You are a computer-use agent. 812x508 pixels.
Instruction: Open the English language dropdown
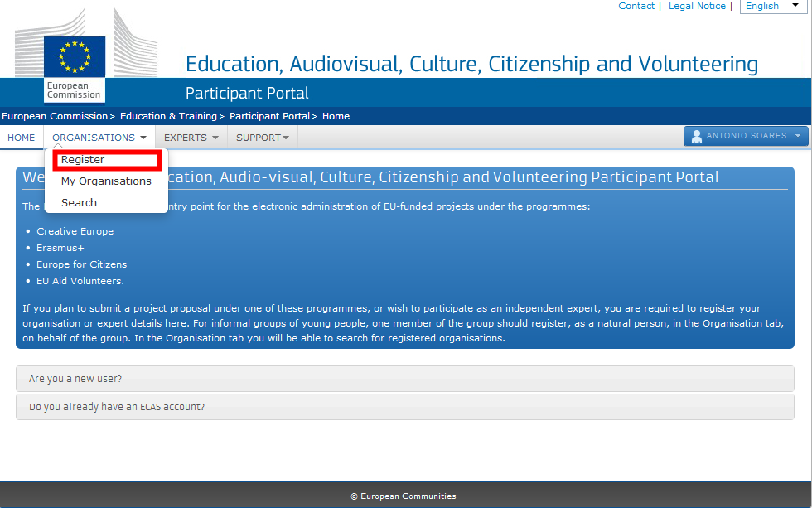(x=774, y=6)
